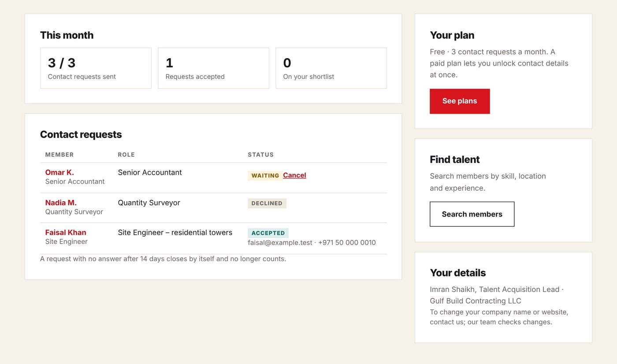Open the See plans button
Screen dimensions: 617x364
(x=460, y=101)
